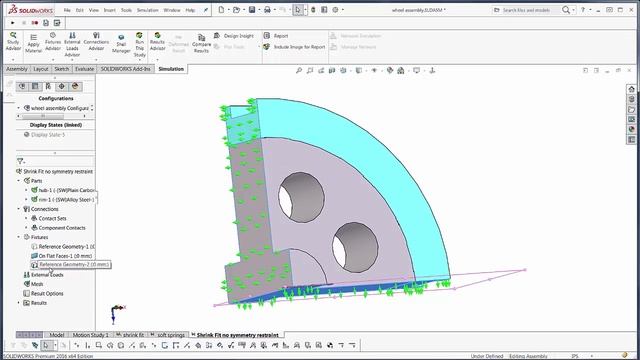Switch to the Evaluate ribbon tab
This screenshot has height=360, width=640.
84,69
